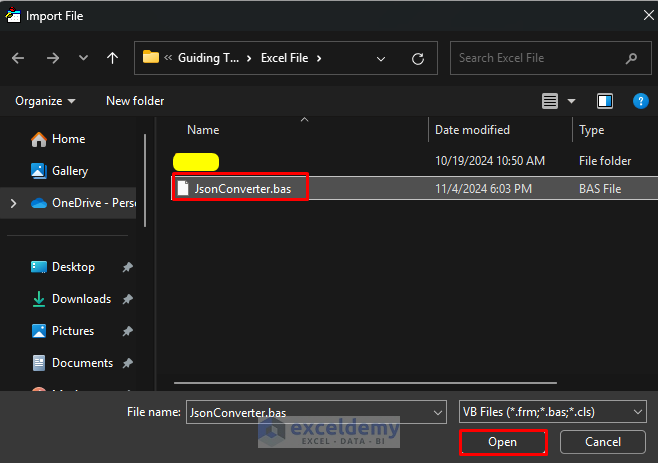
Task: Click the address bar folder icon
Action: click(151, 57)
